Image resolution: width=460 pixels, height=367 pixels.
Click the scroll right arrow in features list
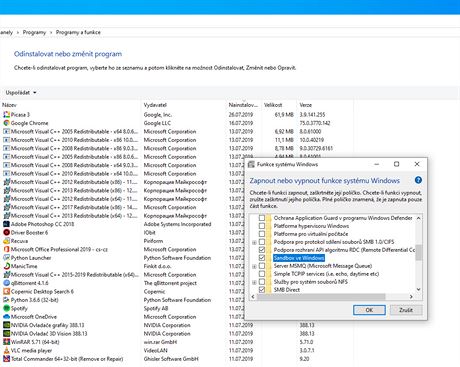(411, 297)
